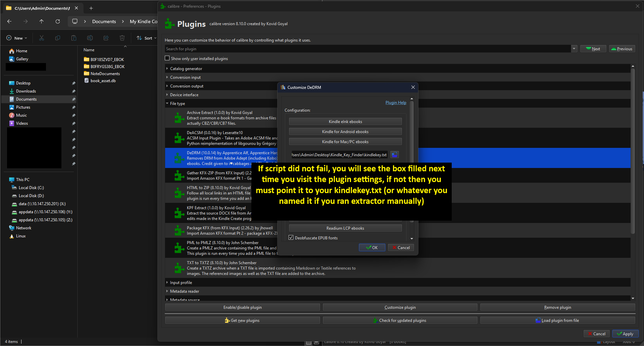Click the Delete trash icon in Explorer toolbar
This screenshot has width=644, height=346.
[x=122, y=38]
